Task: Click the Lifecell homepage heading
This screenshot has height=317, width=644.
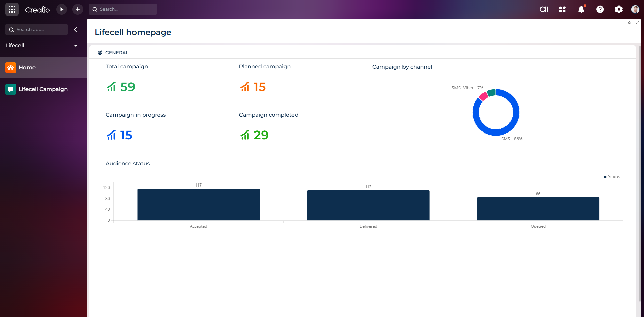Action: click(x=133, y=32)
